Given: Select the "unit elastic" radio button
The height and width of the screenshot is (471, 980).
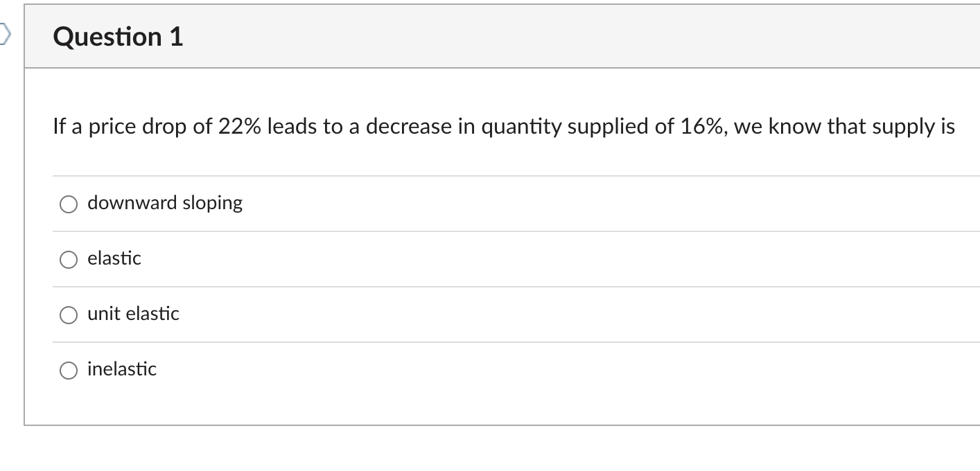Looking at the screenshot, I should pos(69,314).
